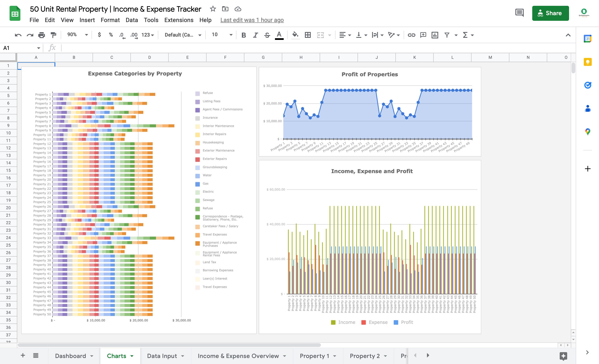Image resolution: width=599 pixels, height=364 pixels.
Task: Open Google Keep in the side panel
Action: 588,62
